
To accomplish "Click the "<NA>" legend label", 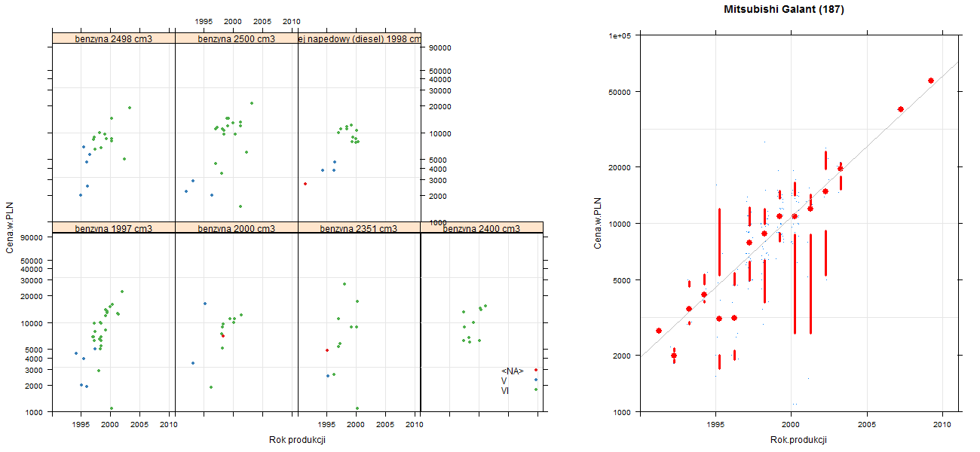I will pos(513,371).
